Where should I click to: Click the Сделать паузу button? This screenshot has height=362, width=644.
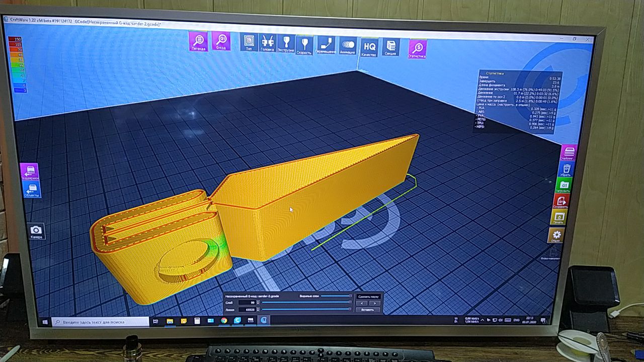click(368, 297)
